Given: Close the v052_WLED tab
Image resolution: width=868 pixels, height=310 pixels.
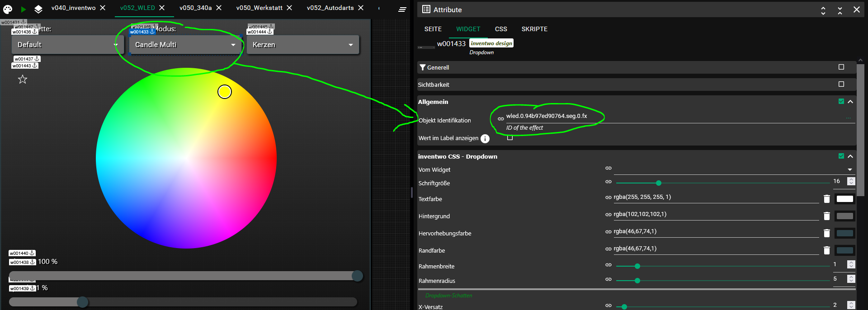Looking at the screenshot, I should click(162, 8).
